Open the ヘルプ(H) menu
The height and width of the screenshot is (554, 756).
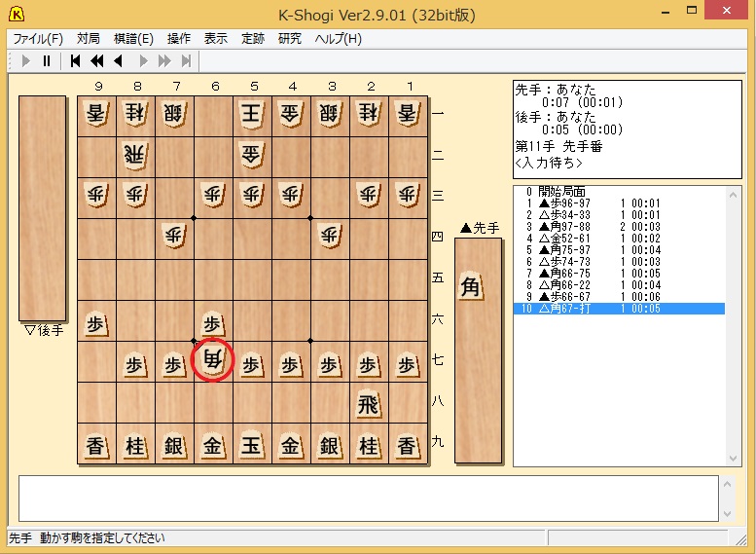(338, 39)
